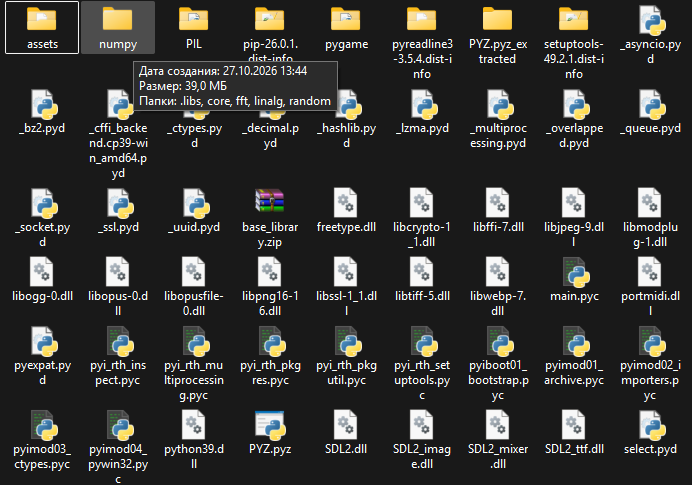
Task: Select the main.pyc file icon
Action: click(x=576, y=272)
